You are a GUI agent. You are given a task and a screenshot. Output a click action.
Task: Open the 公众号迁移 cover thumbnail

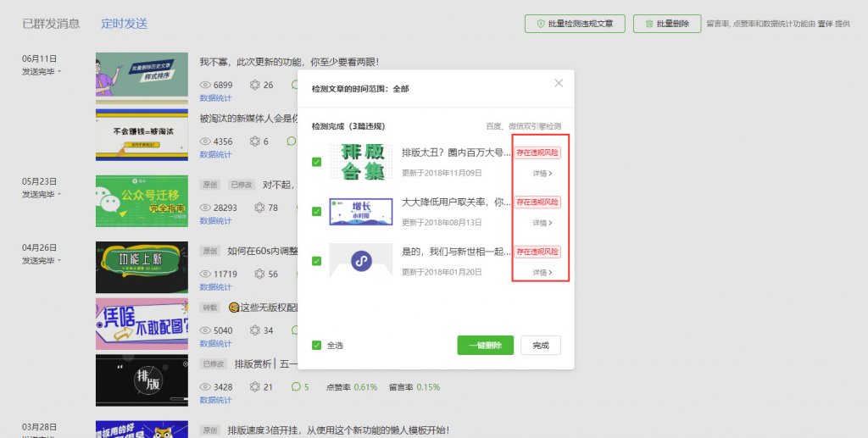(x=142, y=201)
